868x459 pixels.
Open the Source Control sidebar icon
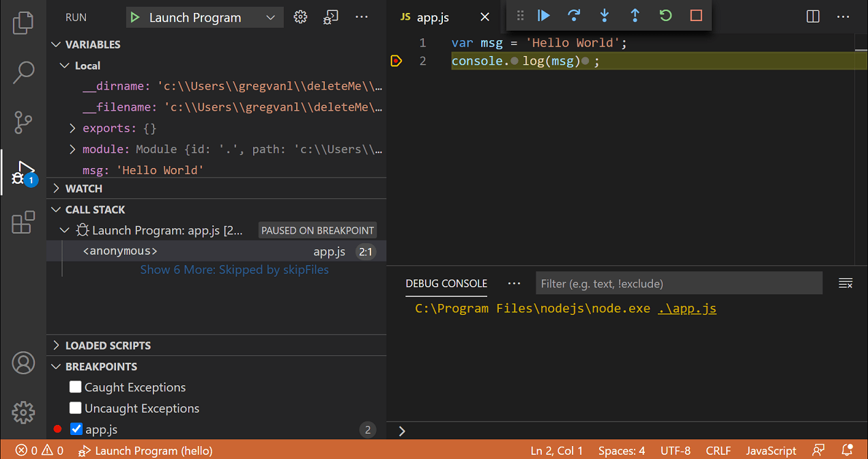23,123
